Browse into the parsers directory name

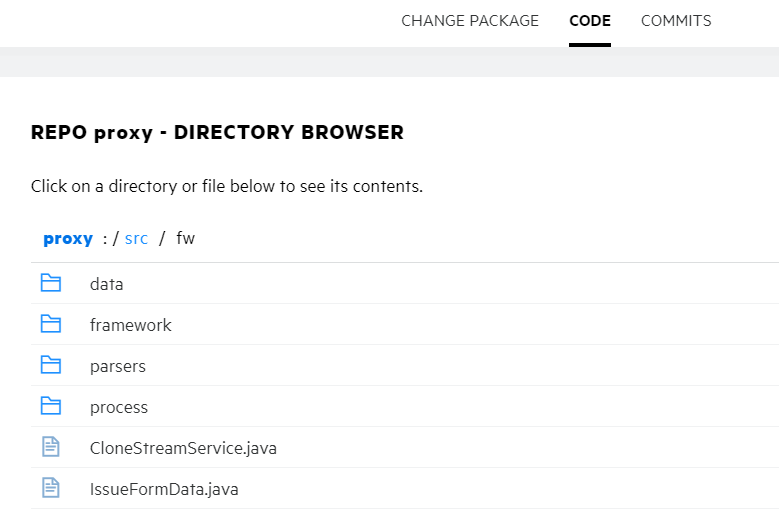click(117, 366)
